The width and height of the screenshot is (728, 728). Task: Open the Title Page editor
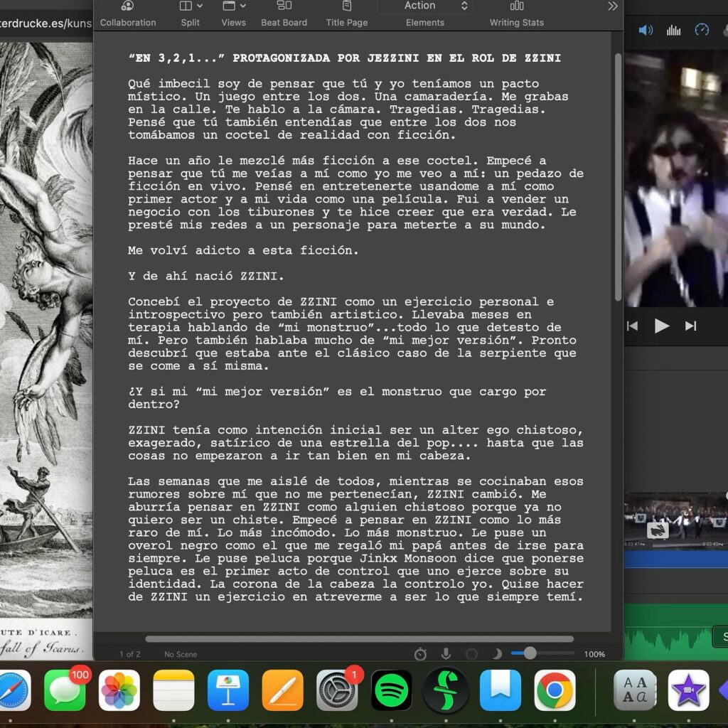[x=346, y=14]
